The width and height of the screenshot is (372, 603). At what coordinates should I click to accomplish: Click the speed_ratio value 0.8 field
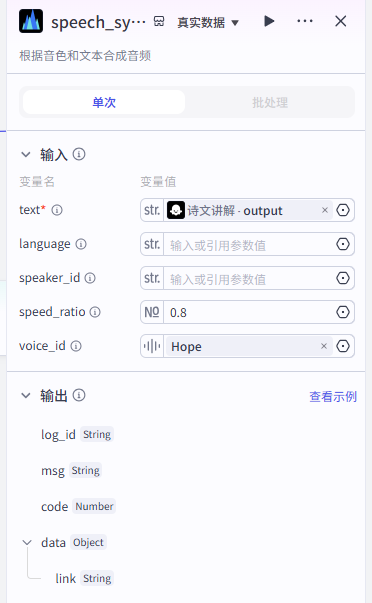pyautogui.click(x=249, y=312)
